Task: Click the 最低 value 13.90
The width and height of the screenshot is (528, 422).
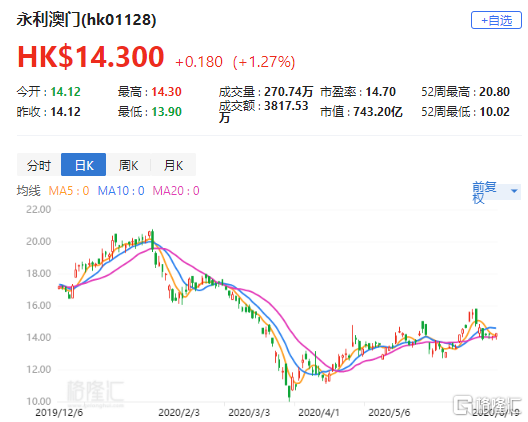Action: [x=166, y=112]
